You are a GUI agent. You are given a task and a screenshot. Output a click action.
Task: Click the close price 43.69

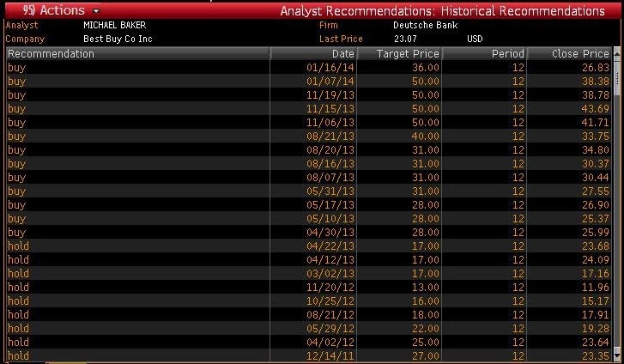pos(596,109)
